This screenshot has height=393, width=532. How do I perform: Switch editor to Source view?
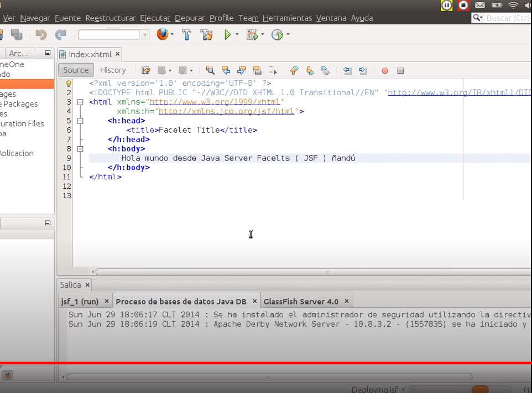(x=76, y=70)
